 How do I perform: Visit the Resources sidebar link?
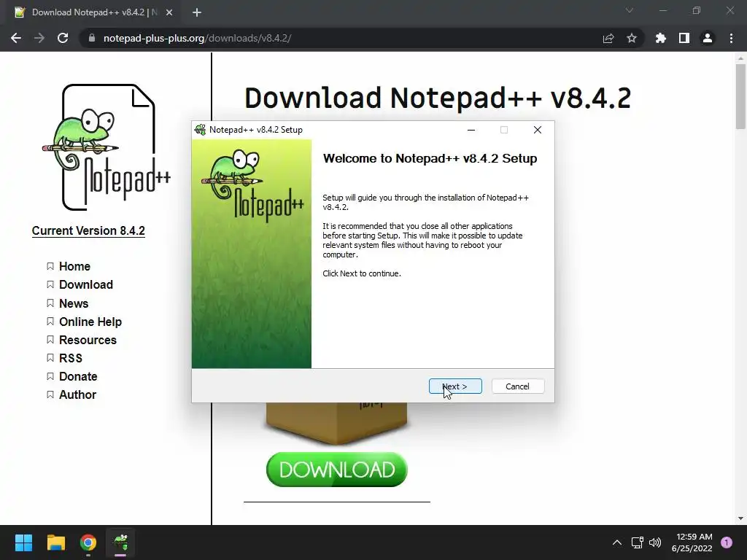click(88, 340)
